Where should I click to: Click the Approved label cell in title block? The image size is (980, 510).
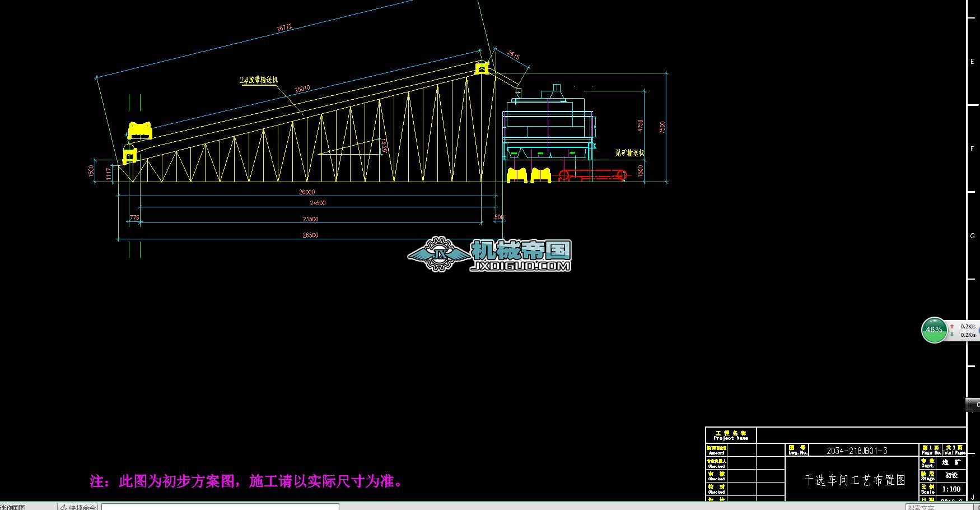tap(716, 450)
